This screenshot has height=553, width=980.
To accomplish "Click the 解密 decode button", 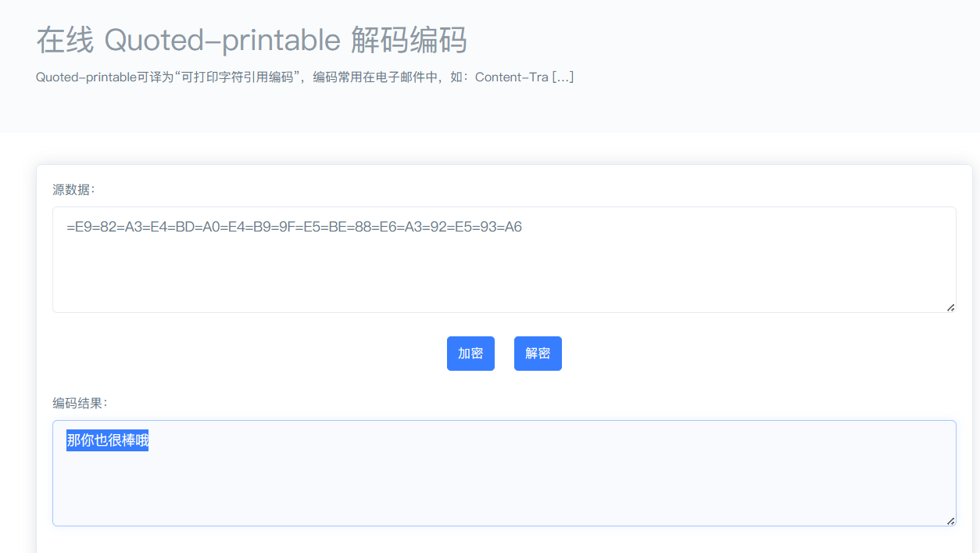I will [538, 354].
